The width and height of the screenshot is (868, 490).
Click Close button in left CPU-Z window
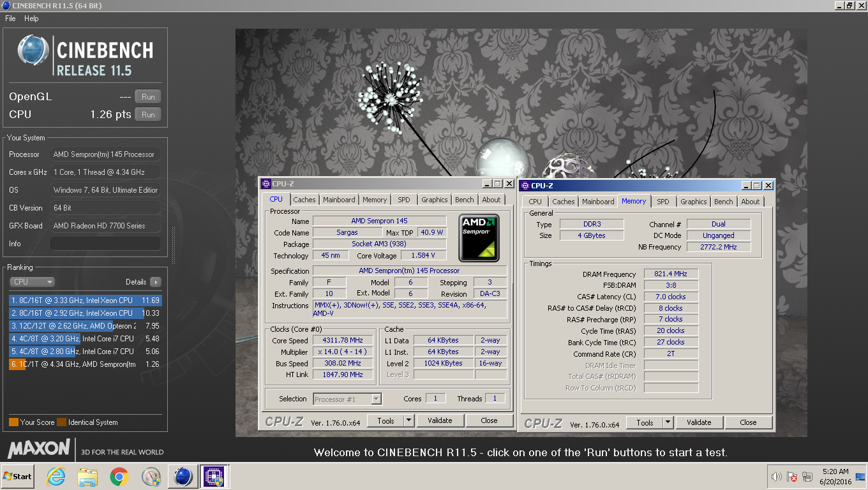point(489,421)
